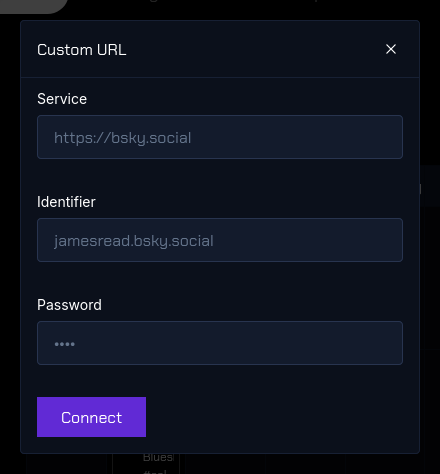Click the partially hidden Blues text below the dialog

(158, 458)
